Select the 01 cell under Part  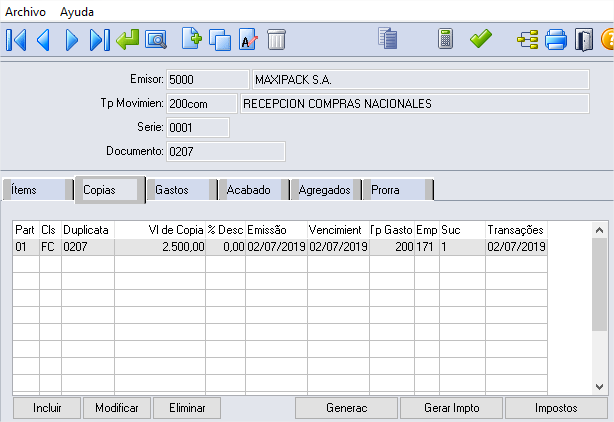click(26, 247)
